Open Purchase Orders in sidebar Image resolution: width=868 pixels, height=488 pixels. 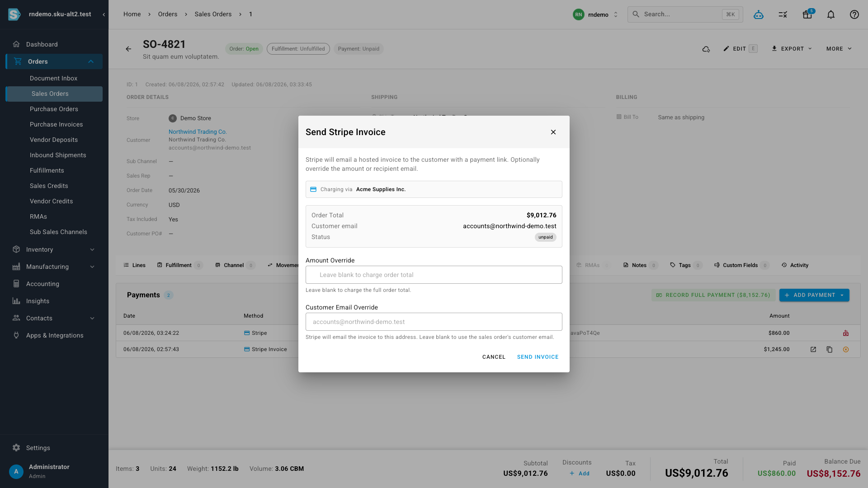[x=54, y=109]
